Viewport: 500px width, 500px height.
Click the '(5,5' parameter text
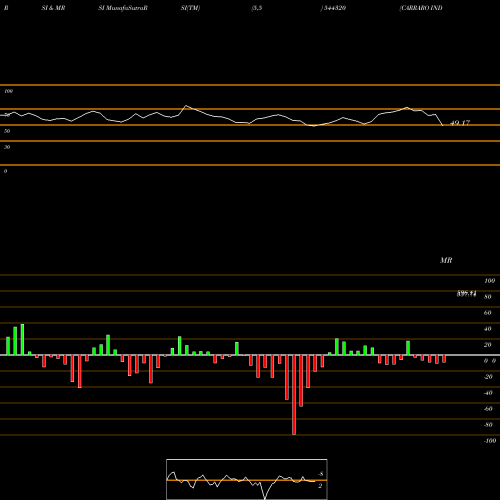pos(257,8)
